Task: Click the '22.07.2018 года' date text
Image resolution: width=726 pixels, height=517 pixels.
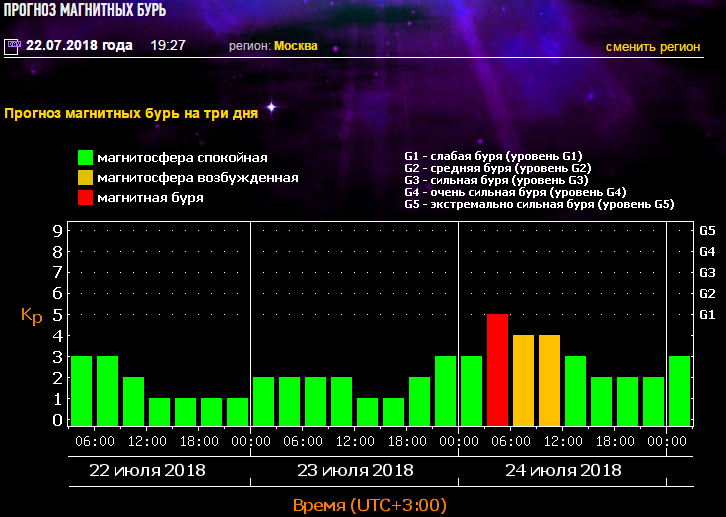Action: [79, 46]
